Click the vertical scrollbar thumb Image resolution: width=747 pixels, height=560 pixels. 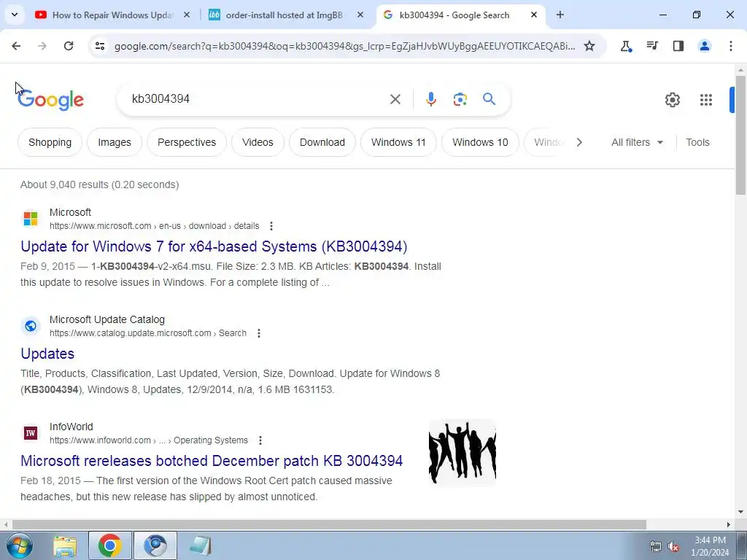click(740, 134)
